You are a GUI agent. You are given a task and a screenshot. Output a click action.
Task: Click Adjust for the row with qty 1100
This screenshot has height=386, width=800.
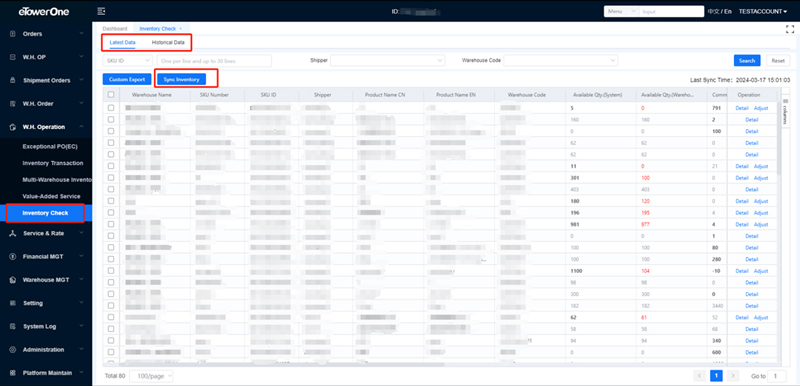pos(761,271)
